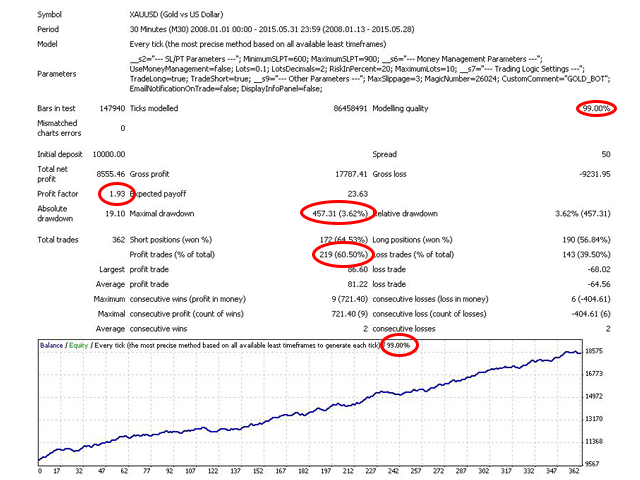Click the Largest profit trade value 86.60

[x=358, y=269]
